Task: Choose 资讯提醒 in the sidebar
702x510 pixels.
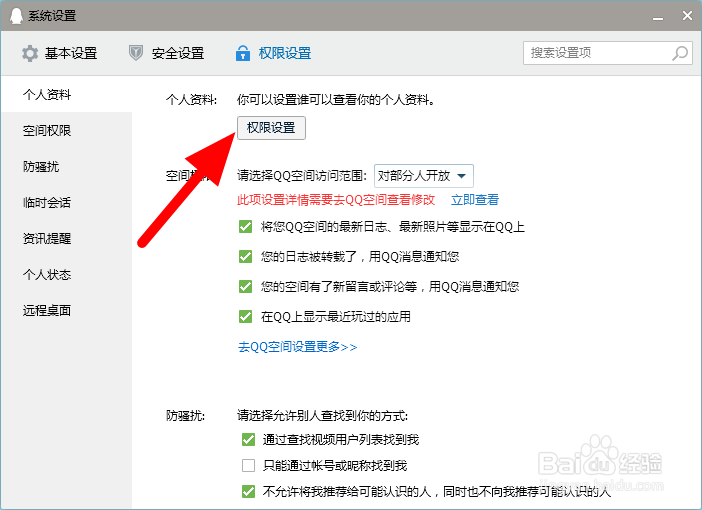Action: 66,238
